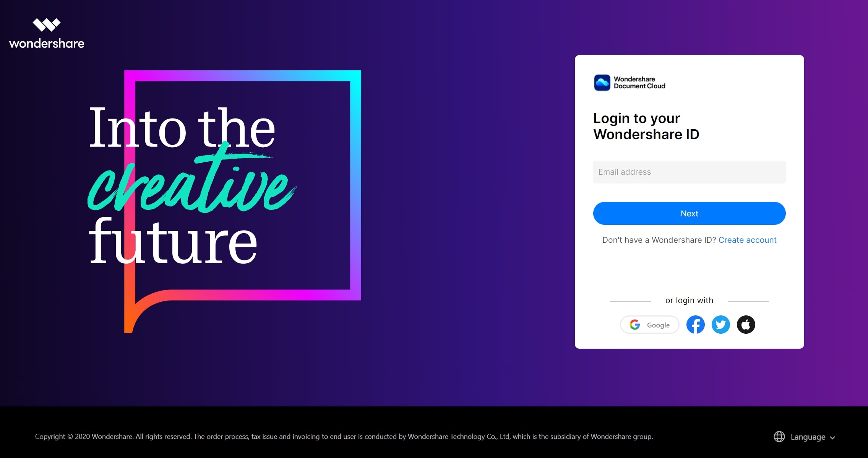Click the Create account link
The height and width of the screenshot is (458, 868).
pyautogui.click(x=748, y=240)
